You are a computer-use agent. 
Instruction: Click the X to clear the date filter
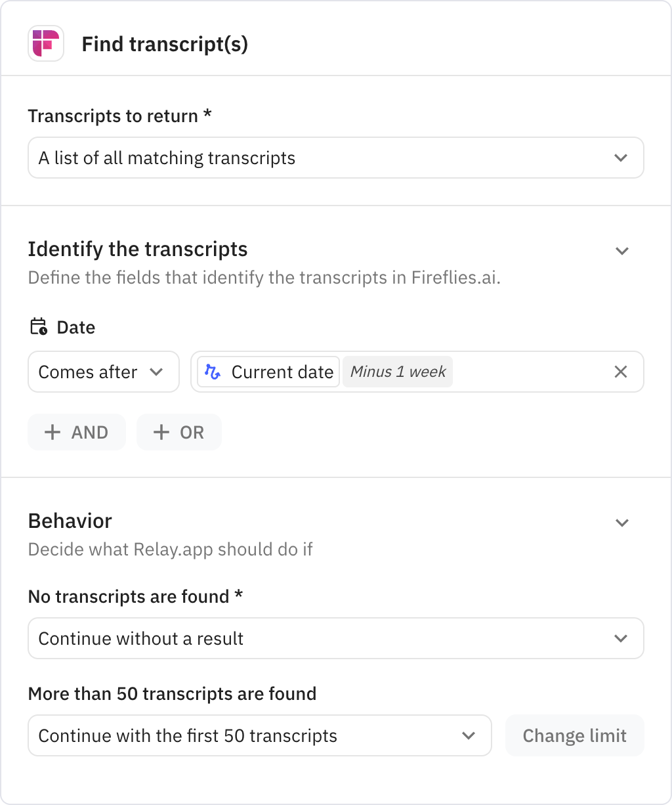coord(620,372)
